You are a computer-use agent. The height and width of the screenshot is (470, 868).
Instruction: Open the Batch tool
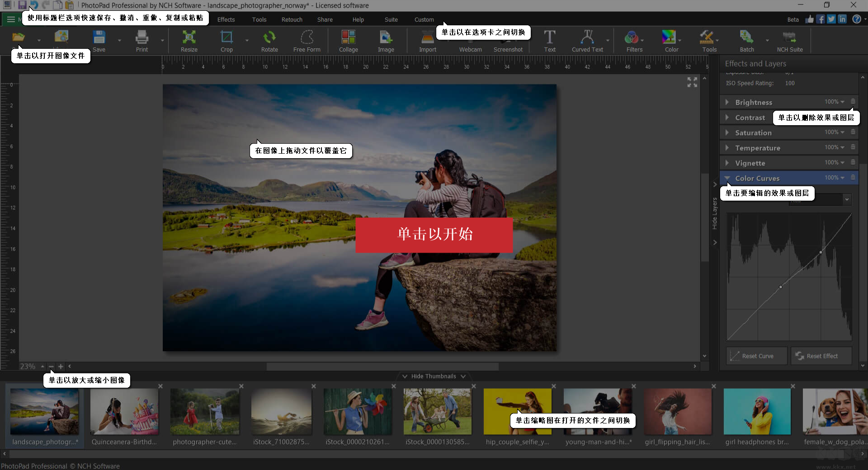[x=747, y=41]
